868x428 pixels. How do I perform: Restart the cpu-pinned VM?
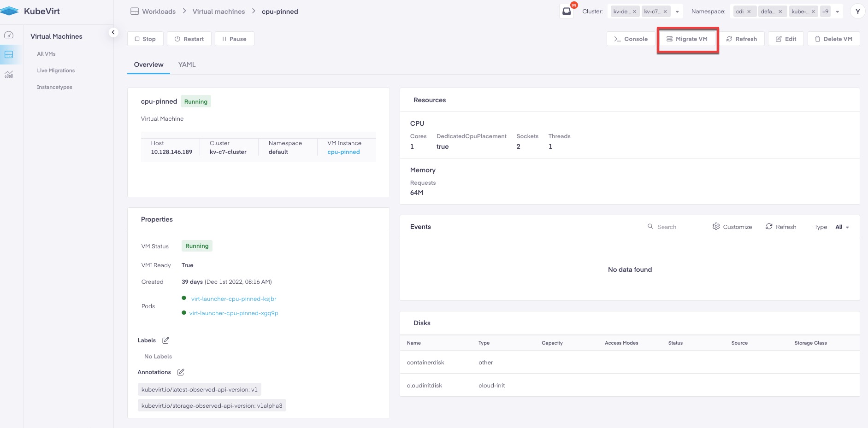click(x=189, y=39)
